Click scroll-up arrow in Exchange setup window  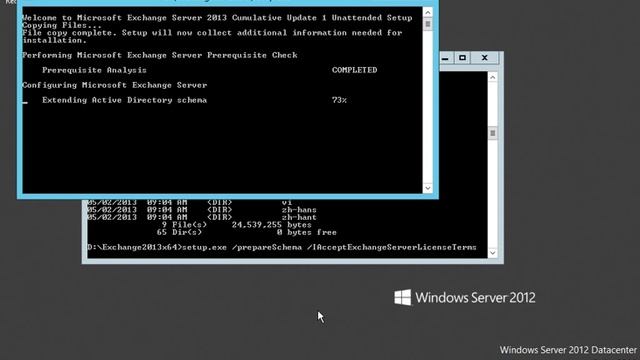[427, 12]
